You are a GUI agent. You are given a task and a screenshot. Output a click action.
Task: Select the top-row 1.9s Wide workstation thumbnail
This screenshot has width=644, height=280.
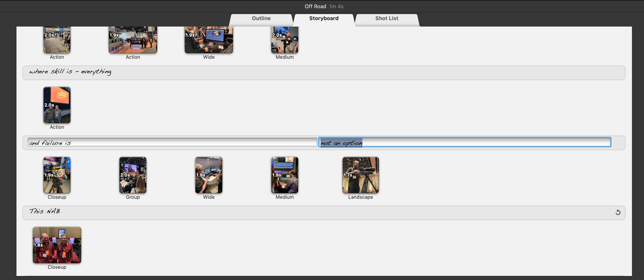209,40
